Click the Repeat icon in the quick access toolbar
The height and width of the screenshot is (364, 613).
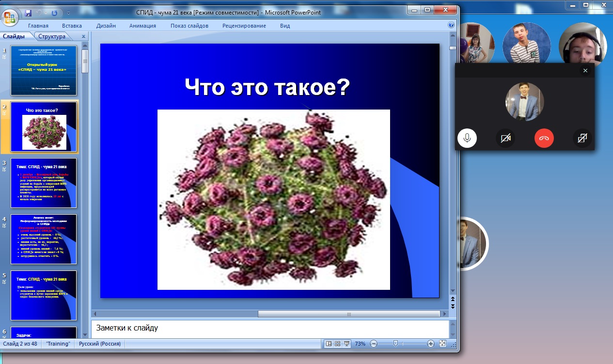54,13
